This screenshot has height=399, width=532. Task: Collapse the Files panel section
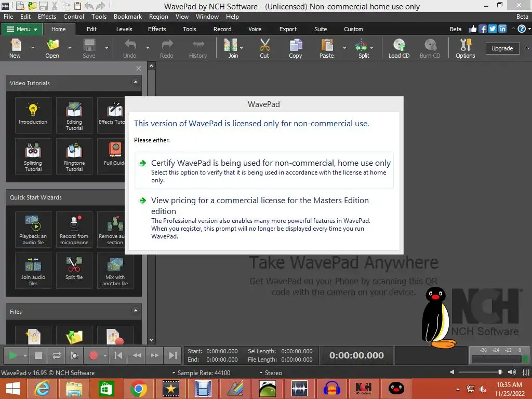136,311
